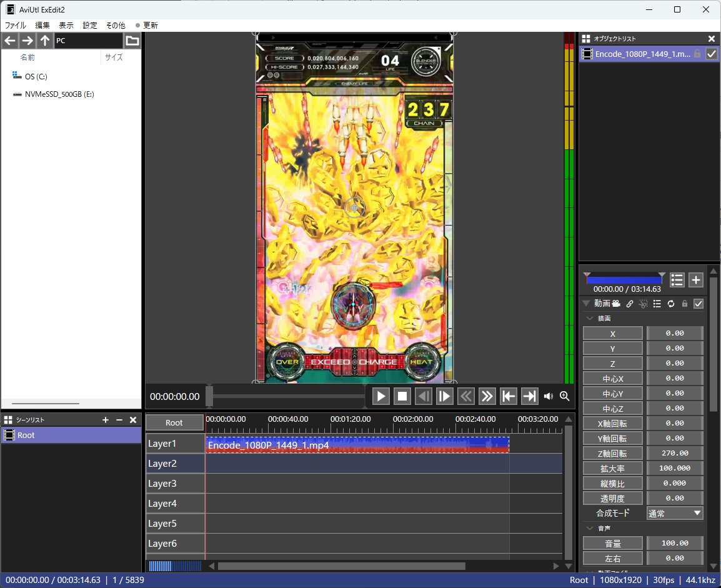Collapse the 音声 group
Viewport: 721px width, 588px height.
590,528
